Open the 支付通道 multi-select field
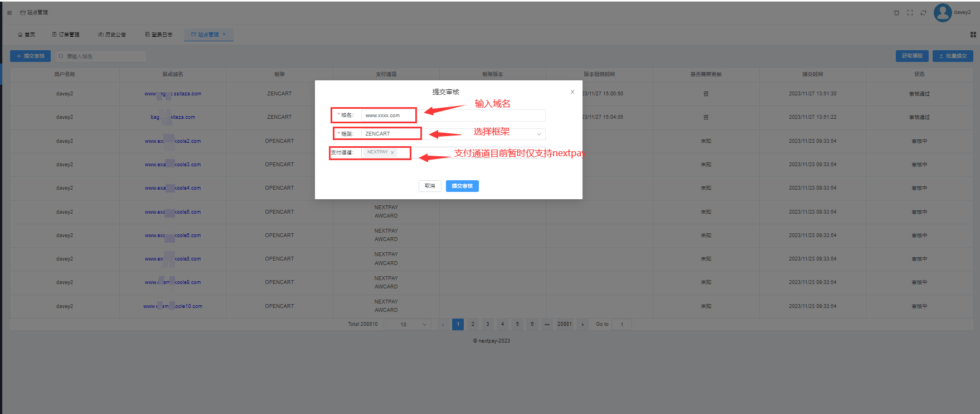Image resolution: width=980 pixels, height=414 pixels. coord(454,152)
